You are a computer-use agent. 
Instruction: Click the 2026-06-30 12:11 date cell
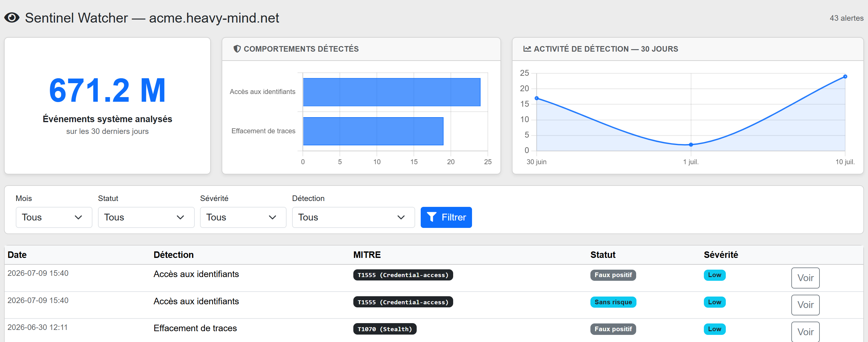[37, 327]
